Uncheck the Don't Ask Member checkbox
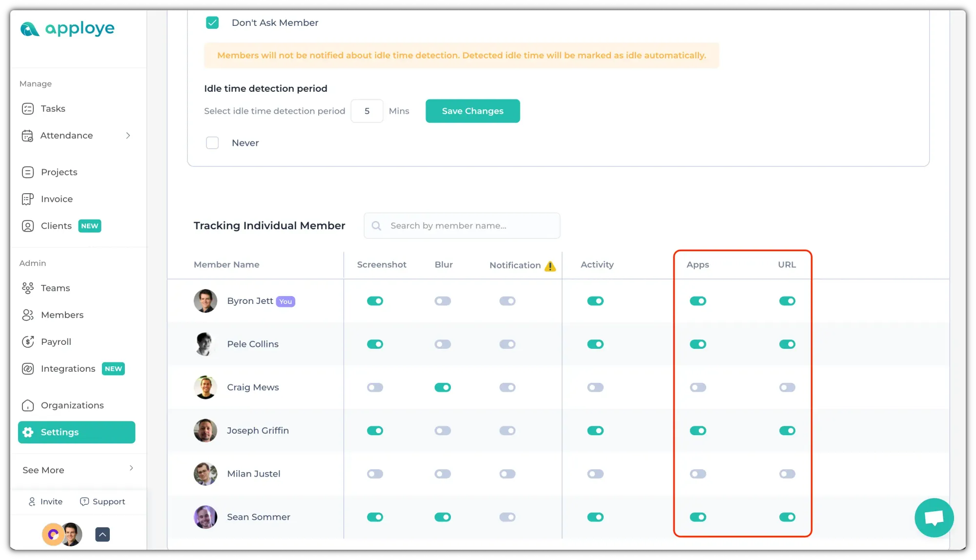The image size is (976, 560). pyautogui.click(x=212, y=23)
